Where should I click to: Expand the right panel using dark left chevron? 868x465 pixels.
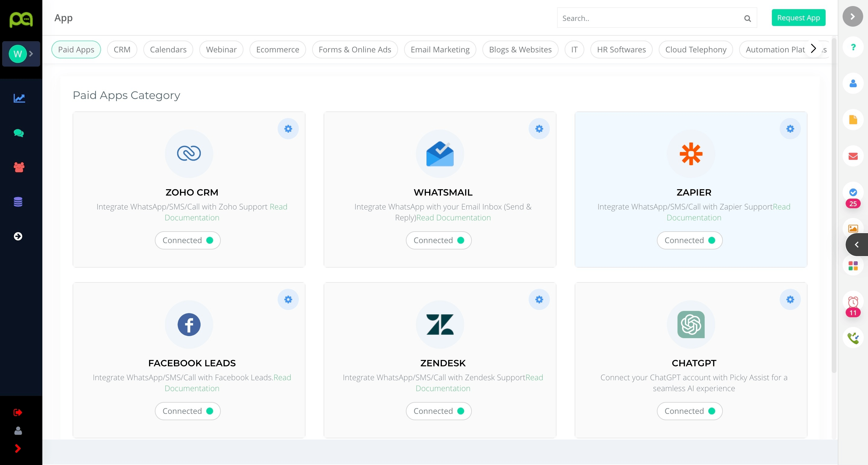coord(857,245)
